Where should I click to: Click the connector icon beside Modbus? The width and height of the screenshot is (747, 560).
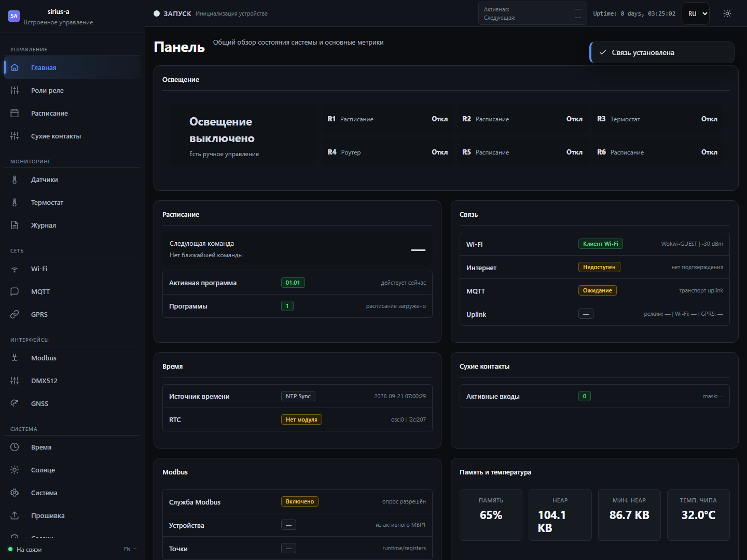pos(15,358)
